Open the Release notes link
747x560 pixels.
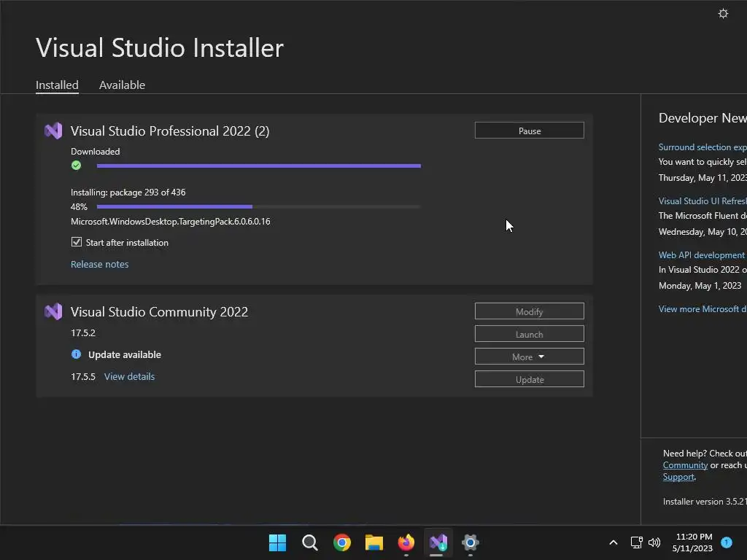click(99, 264)
